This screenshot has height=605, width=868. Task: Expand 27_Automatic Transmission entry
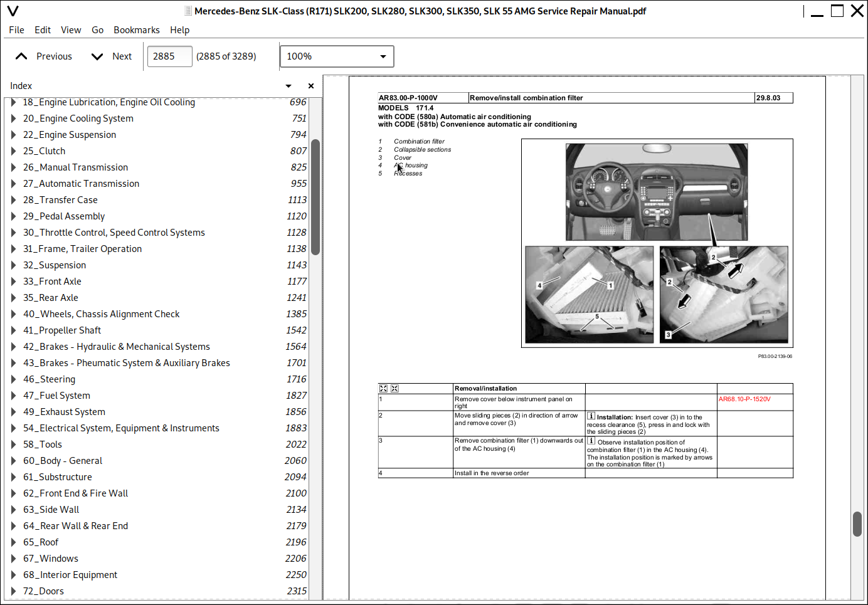13,184
